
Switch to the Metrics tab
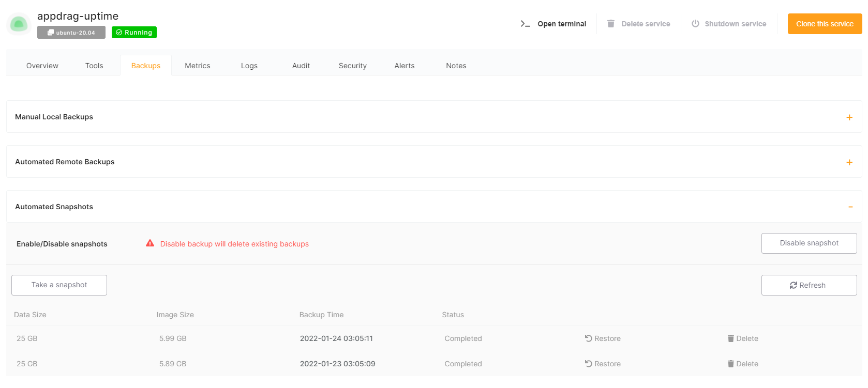(197, 66)
